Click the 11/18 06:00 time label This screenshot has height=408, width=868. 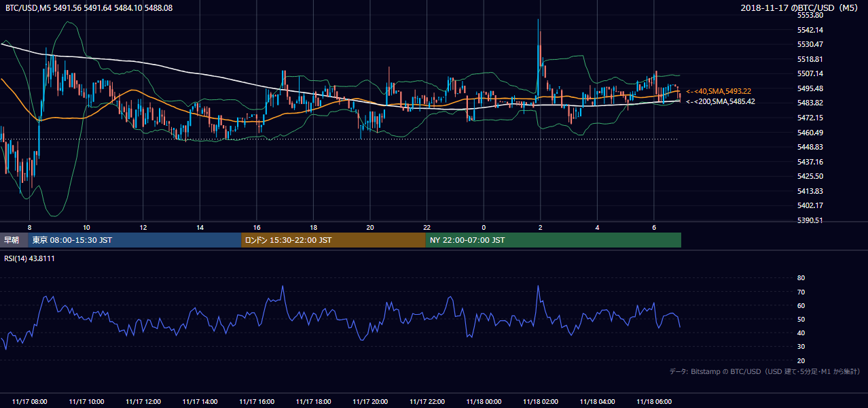coord(653,401)
